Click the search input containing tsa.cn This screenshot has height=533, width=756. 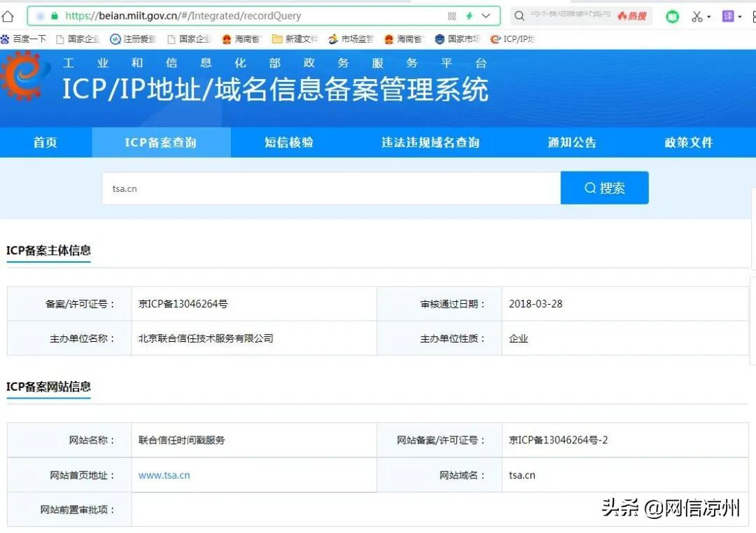331,188
